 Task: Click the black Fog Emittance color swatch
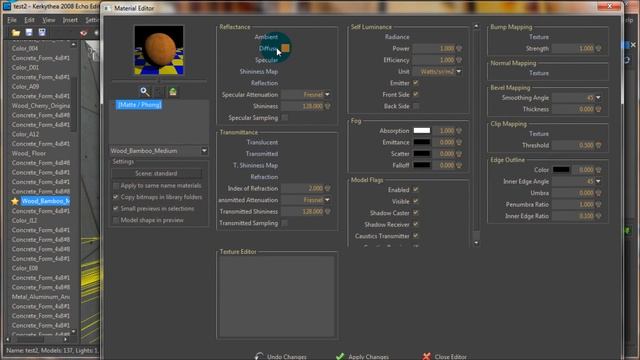(422, 142)
